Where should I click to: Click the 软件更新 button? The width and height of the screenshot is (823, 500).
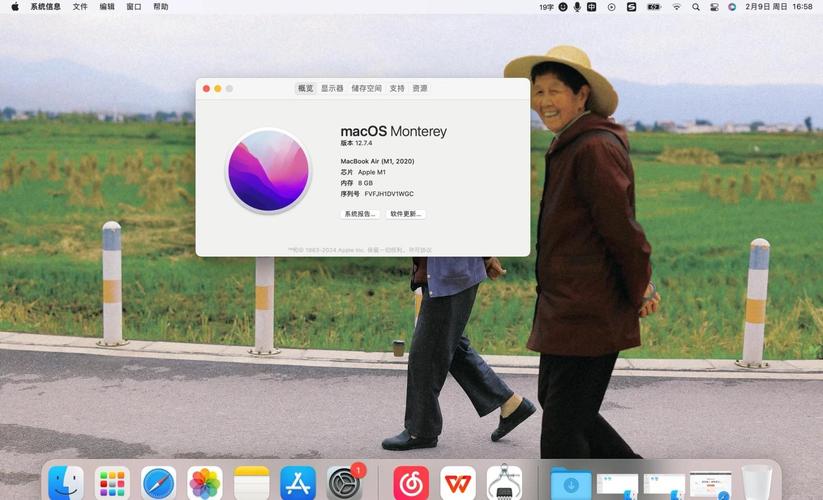click(x=406, y=214)
